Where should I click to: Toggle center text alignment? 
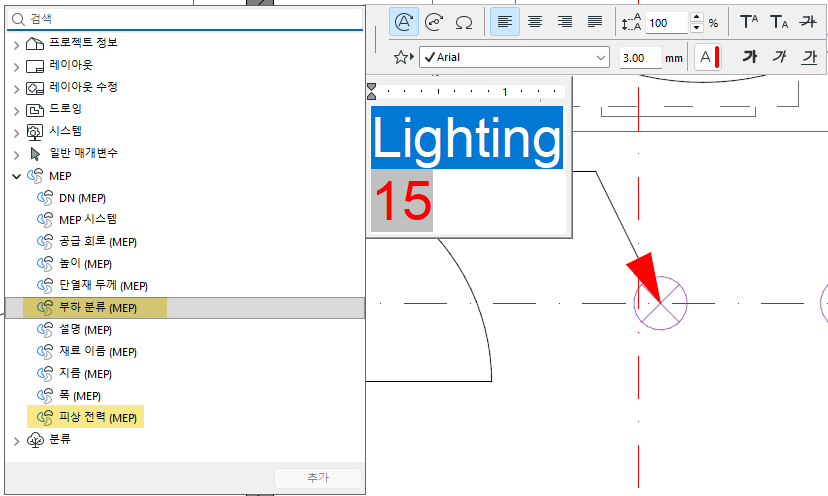(535, 22)
